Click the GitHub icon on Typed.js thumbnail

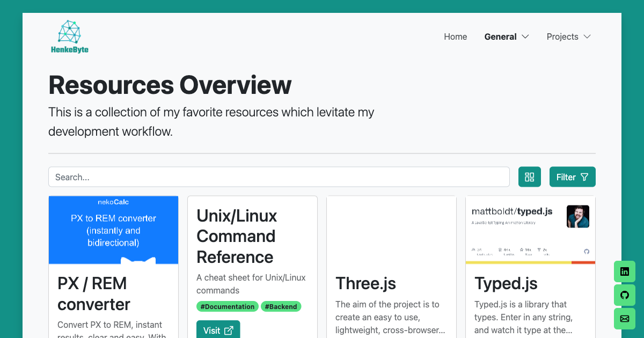tap(586, 251)
